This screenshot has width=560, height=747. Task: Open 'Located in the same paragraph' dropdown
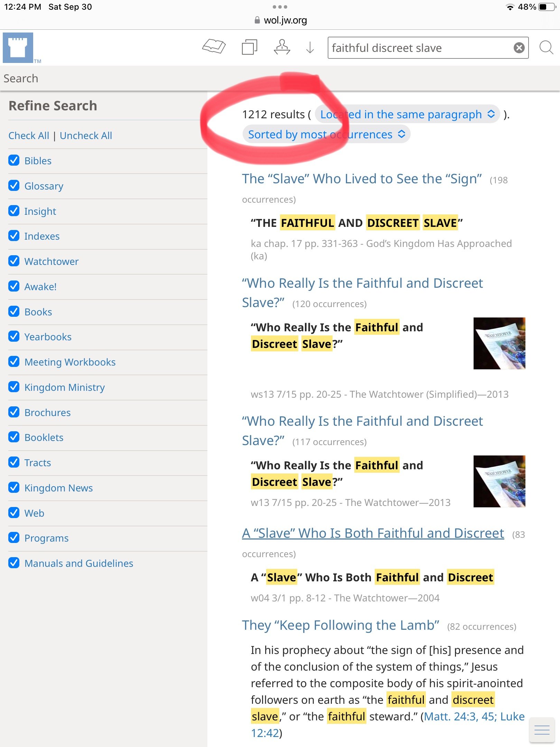[x=407, y=114]
